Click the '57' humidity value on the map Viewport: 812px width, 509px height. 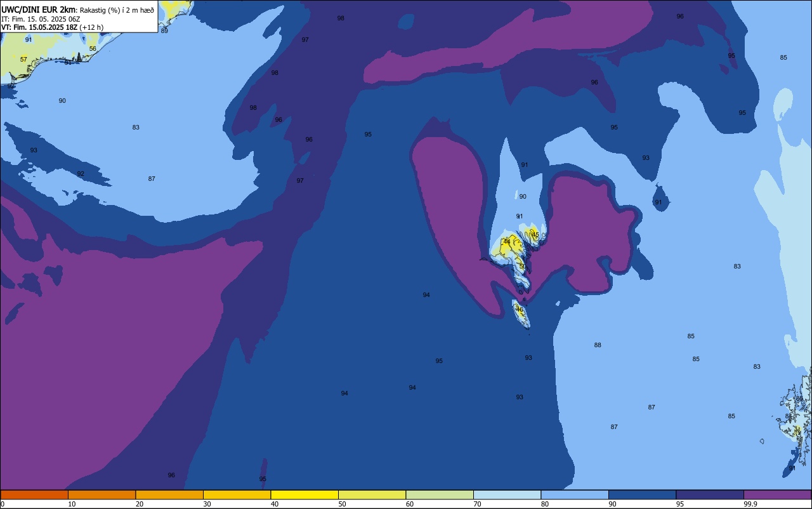point(23,60)
